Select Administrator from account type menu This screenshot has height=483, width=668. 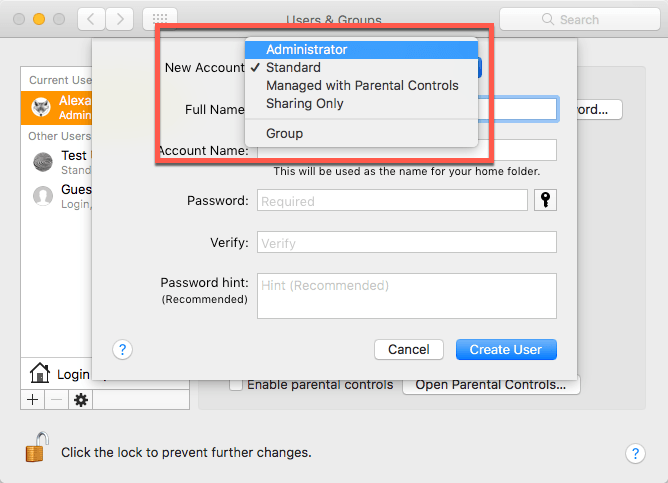point(306,49)
